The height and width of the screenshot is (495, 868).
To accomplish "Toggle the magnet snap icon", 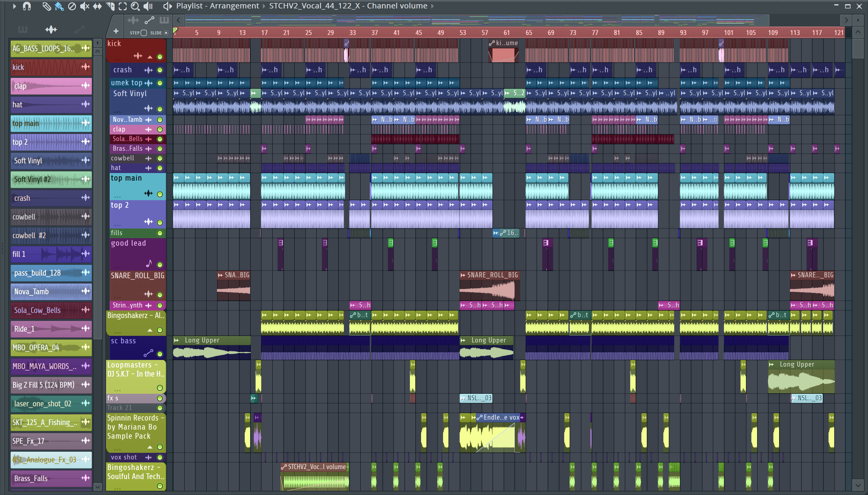I will (27, 6).
